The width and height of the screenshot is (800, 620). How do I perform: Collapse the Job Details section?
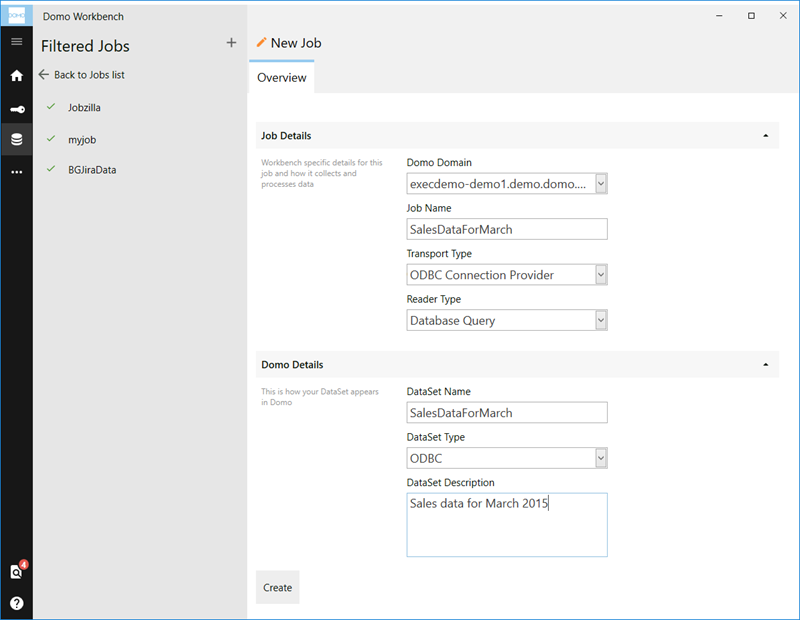[x=766, y=135]
